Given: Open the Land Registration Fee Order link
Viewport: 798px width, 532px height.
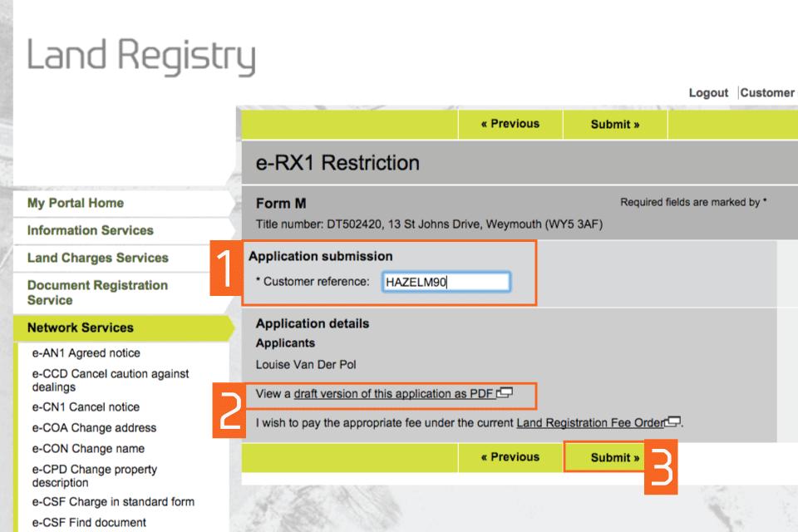Looking at the screenshot, I should click(590, 423).
